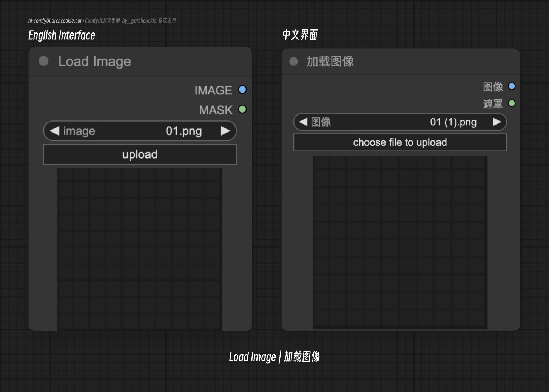Open the 图像 selector showing 01 (1).png
Image resolution: width=549 pixels, height=392 pixels.
pos(400,122)
